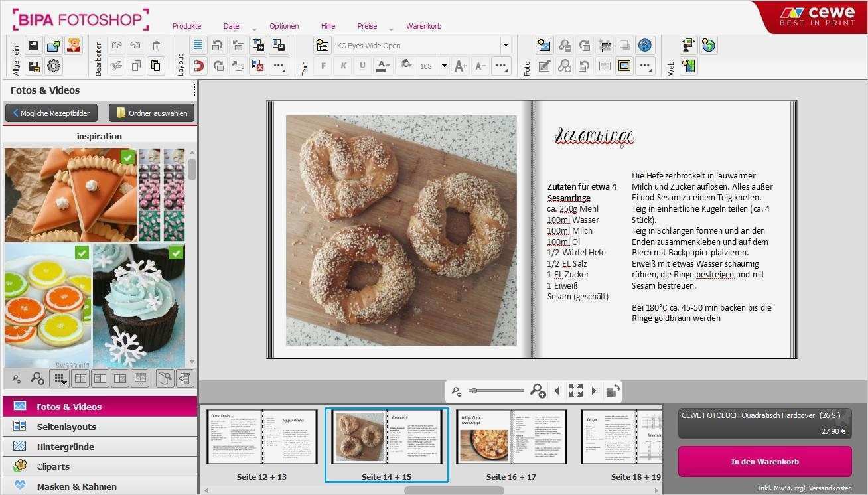The width and height of the screenshot is (868, 495).
Task: Go to next page with right arrow
Action: click(594, 391)
